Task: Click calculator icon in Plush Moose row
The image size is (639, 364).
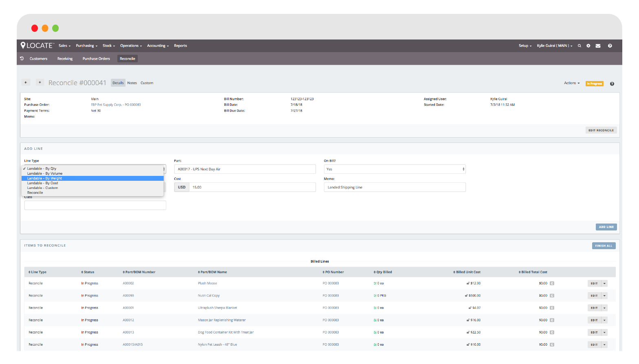Action: [552, 283]
